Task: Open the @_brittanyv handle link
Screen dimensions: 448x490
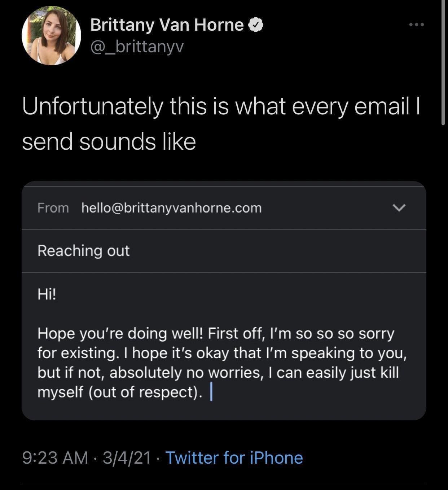Action: [x=137, y=47]
